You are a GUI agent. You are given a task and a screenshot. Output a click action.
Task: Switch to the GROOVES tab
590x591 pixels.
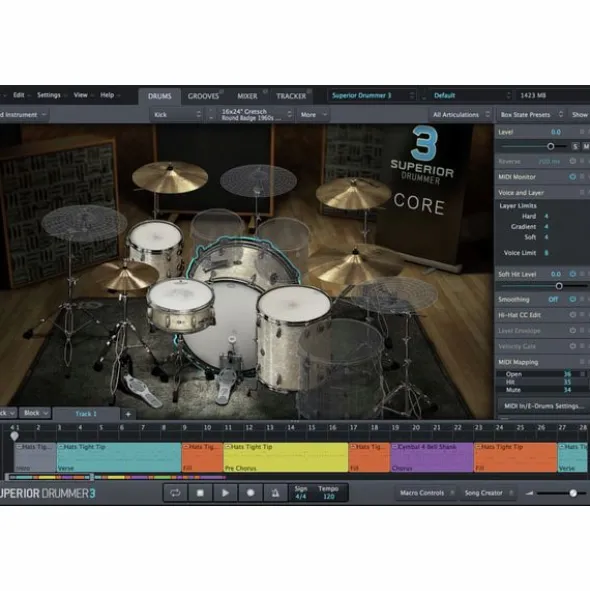tap(204, 96)
